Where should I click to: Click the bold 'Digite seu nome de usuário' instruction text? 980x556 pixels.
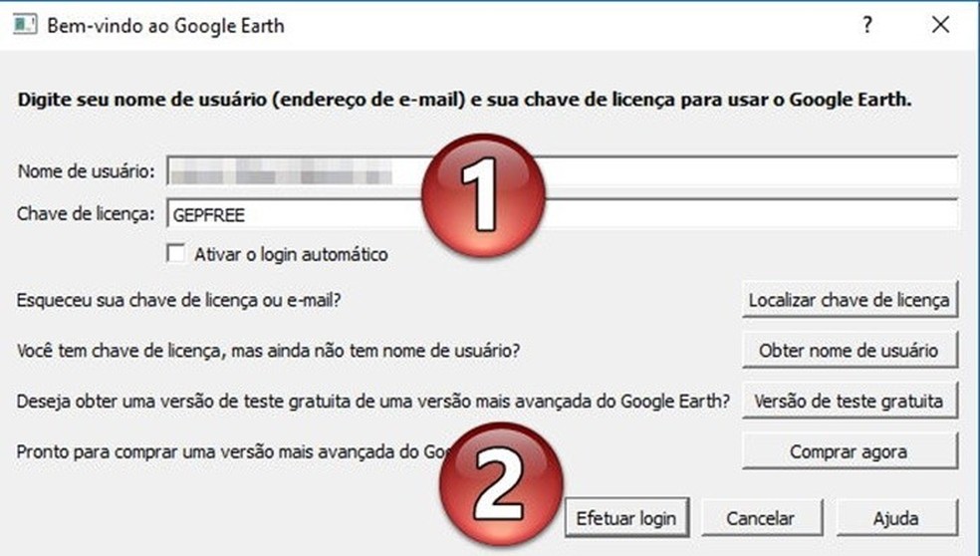pos(464,100)
